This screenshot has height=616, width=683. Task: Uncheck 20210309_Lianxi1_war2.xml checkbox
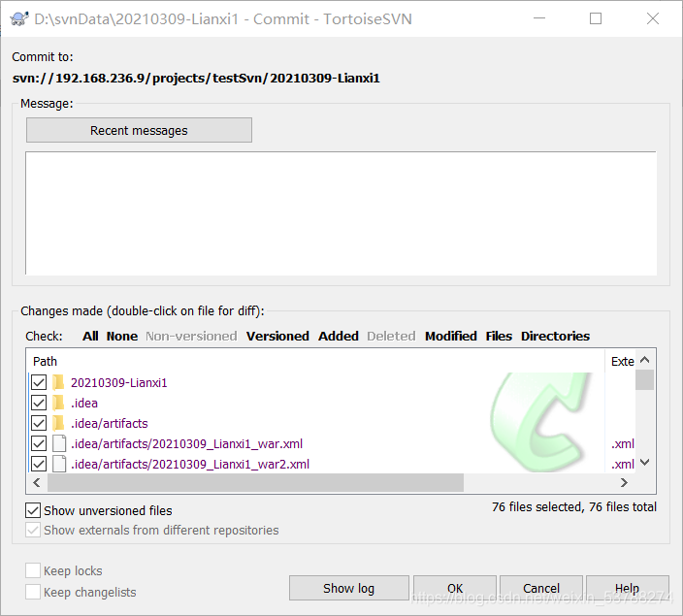click(39, 464)
